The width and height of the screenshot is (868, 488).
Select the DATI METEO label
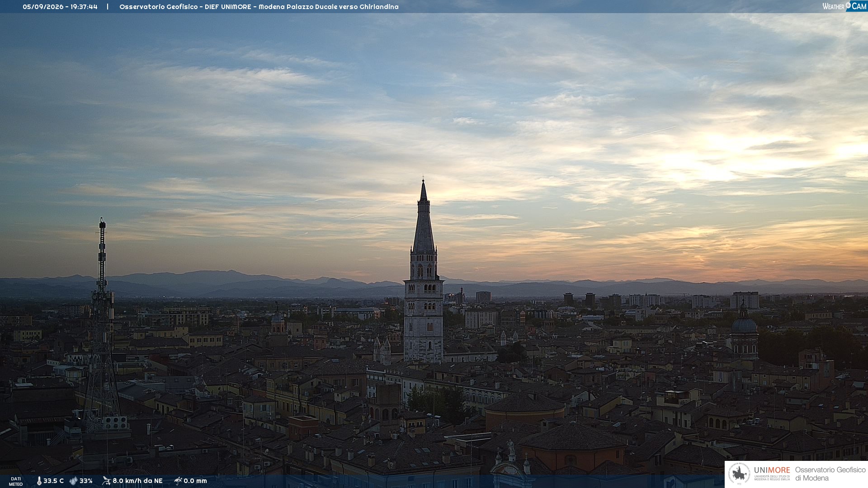pos(16,482)
